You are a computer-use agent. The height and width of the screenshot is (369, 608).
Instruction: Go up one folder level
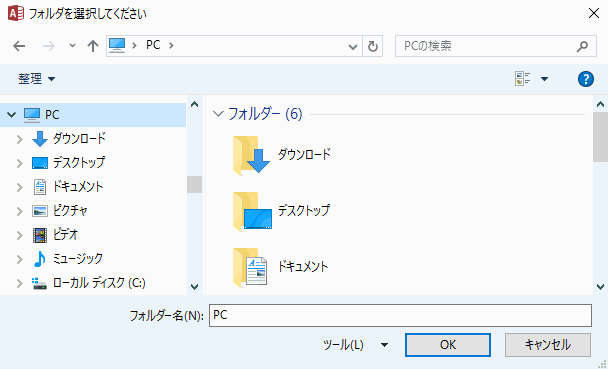[x=93, y=46]
